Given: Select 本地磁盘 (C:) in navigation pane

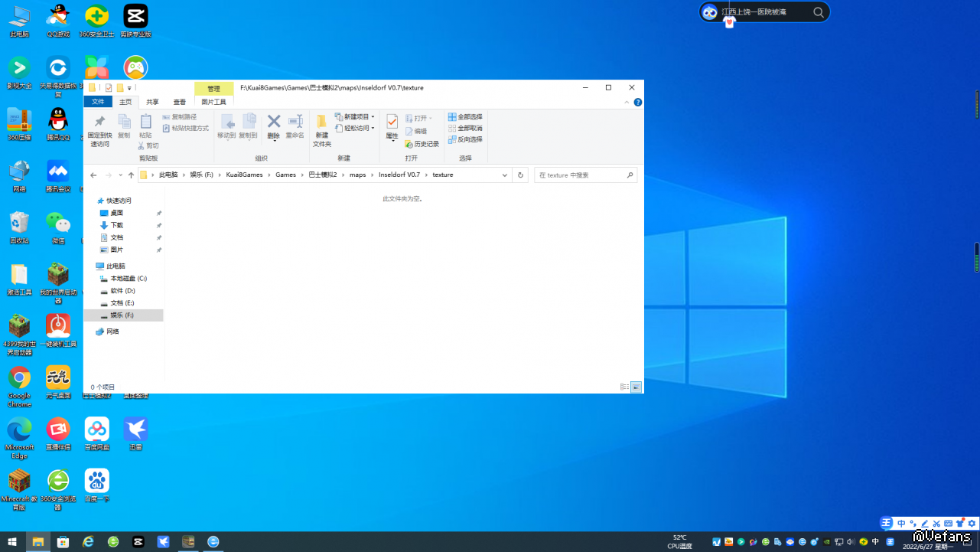Looking at the screenshot, I should tap(128, 279).
